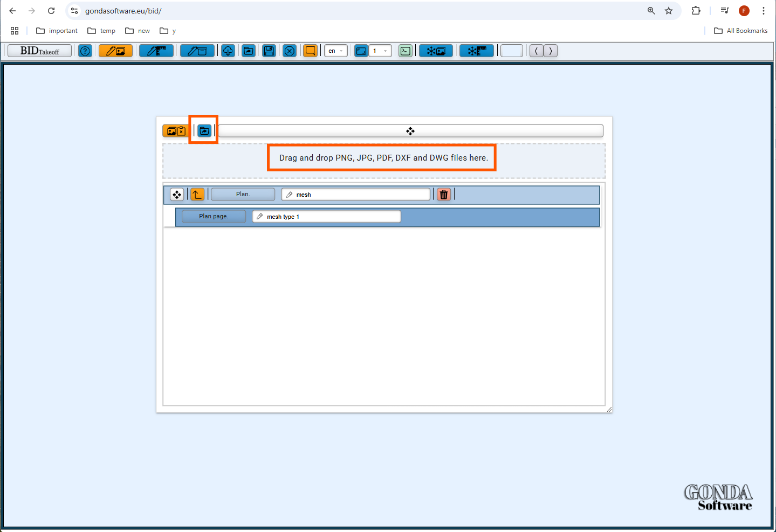Screen dimensions: 776x532
Task: Click the browser apps grid icon
Action: [15, 31]
